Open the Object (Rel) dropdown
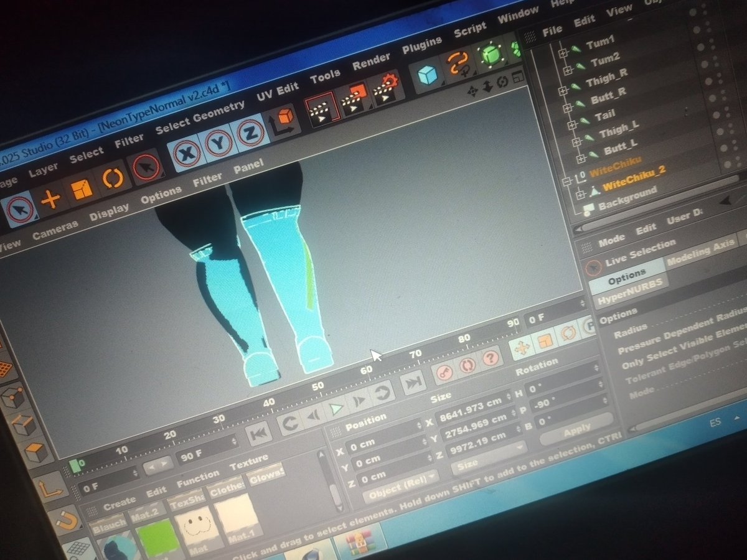The width and height of the screenshot is (747, 560). point(402,486)
